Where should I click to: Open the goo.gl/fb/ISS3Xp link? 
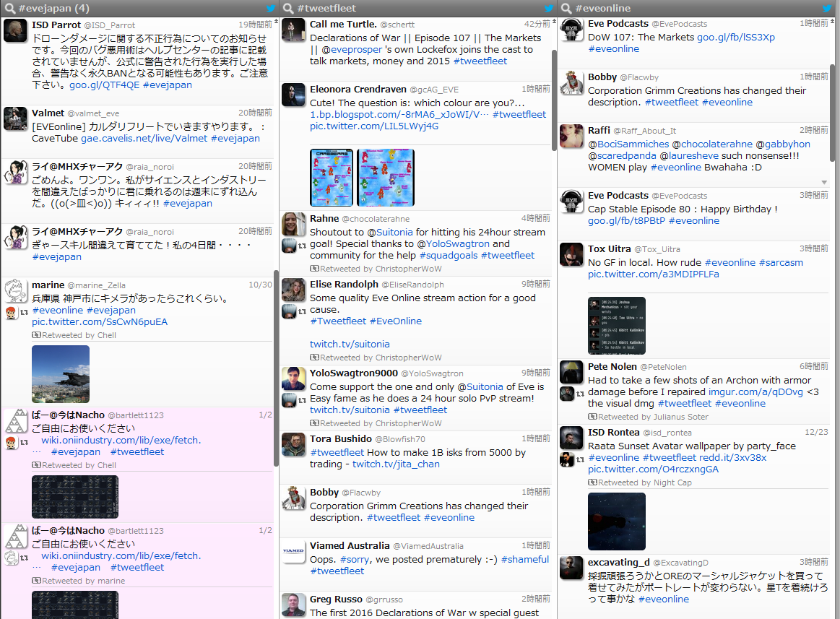(735, 37)
